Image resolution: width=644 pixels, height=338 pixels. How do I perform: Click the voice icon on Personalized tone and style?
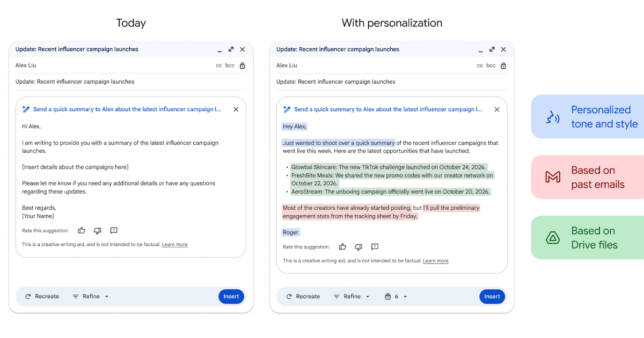(x=553, y=117)
